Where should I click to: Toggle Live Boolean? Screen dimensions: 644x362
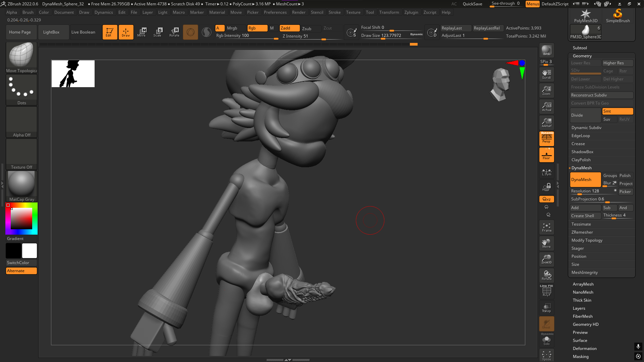coord(83,32)
